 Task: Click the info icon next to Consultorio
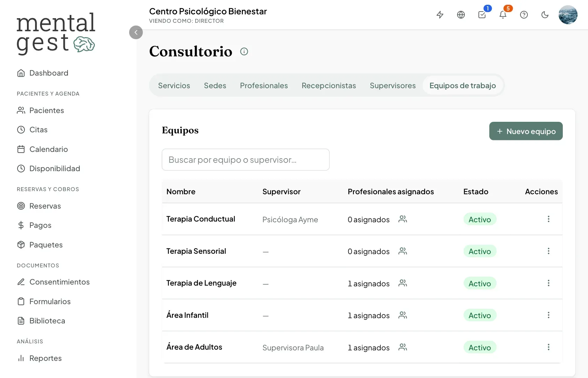244,51
